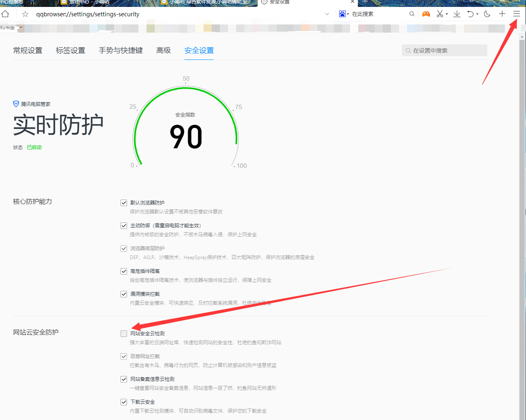Screen dimensions: 526x420
Task: Click the home button
Action: [6, 14]
